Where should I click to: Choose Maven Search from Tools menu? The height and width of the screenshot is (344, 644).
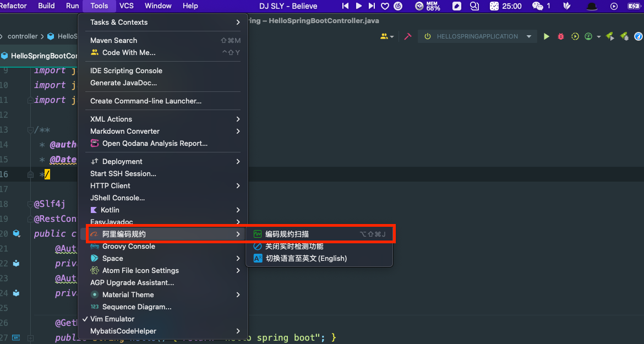[x=163, y=40]
